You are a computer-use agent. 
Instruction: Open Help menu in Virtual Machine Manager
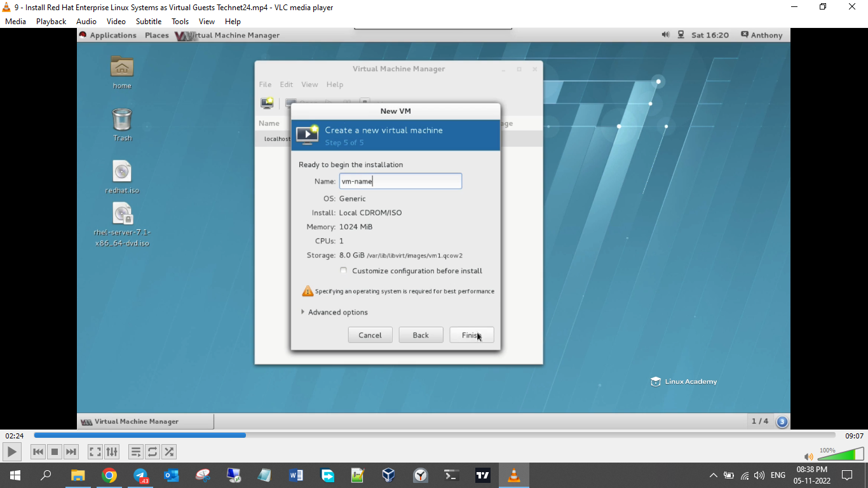[x=335, y=85]
